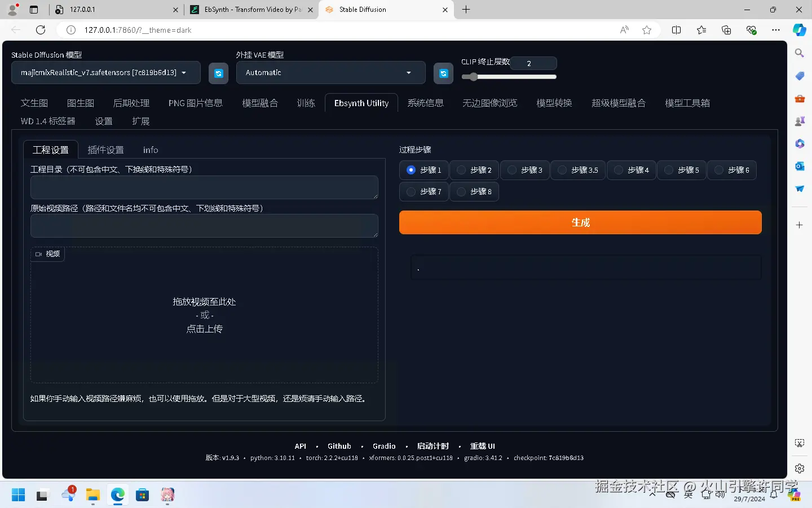Add this page to favorites star
The image size is (812, 508).
pyautogui.click(x=647, y=30)
